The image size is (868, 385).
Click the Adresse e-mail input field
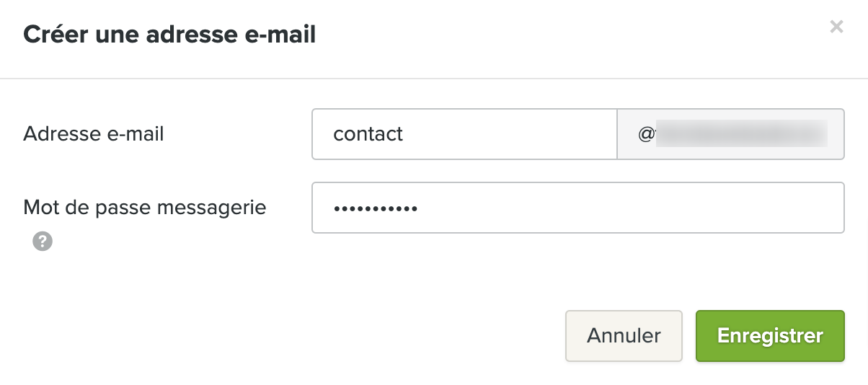click(464, 134)
